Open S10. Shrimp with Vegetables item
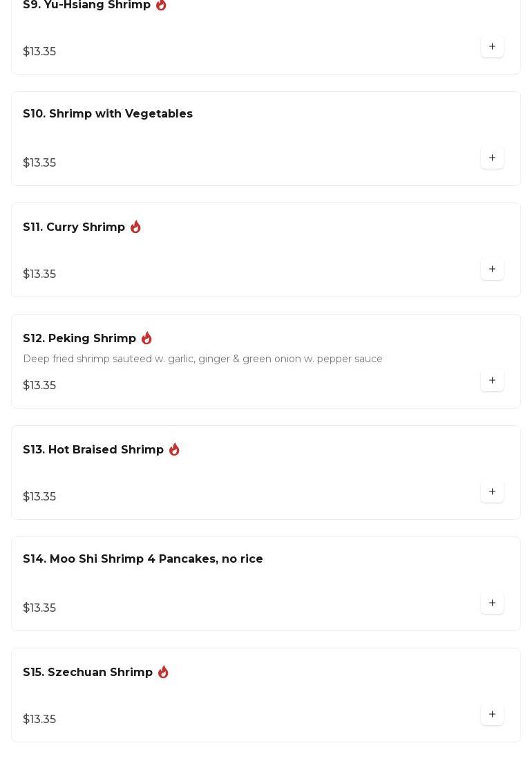532x759 pixels. (x=108, y=114)
